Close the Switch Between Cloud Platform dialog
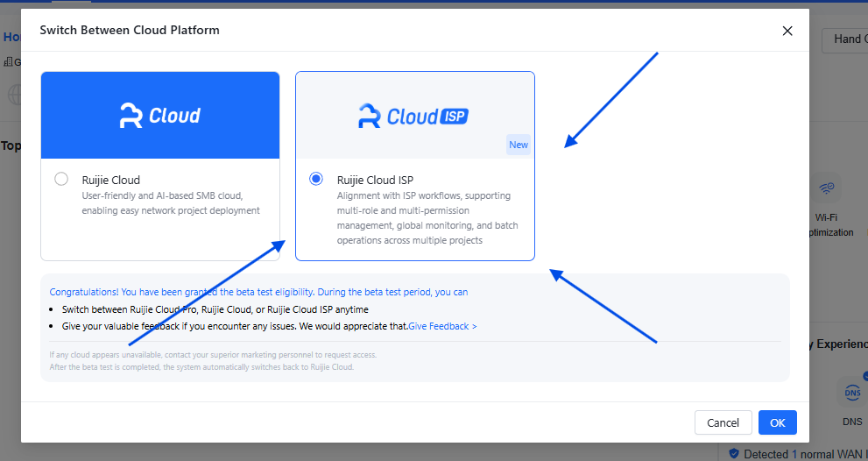Viewport: 868px width, 461px height. pos(787,31)
